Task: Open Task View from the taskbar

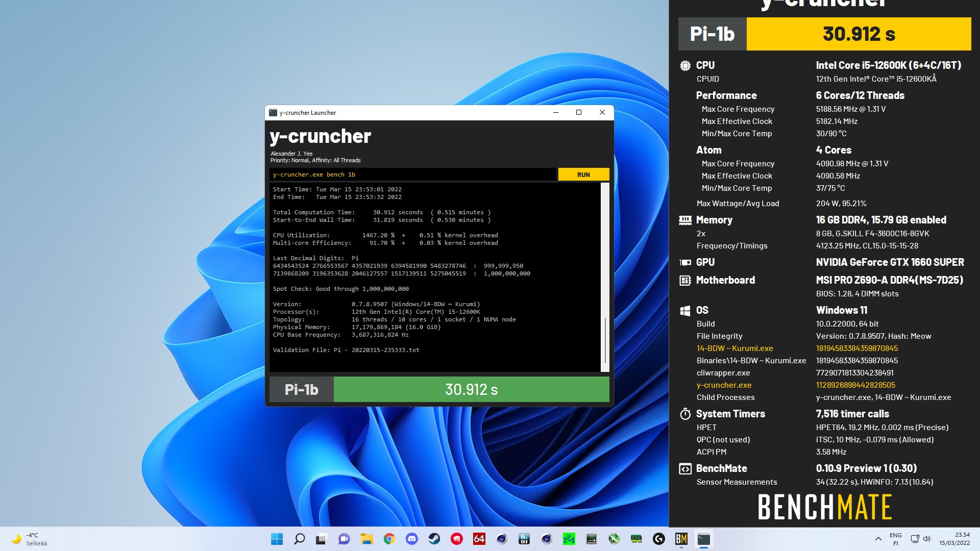Action: coord(322,539)
